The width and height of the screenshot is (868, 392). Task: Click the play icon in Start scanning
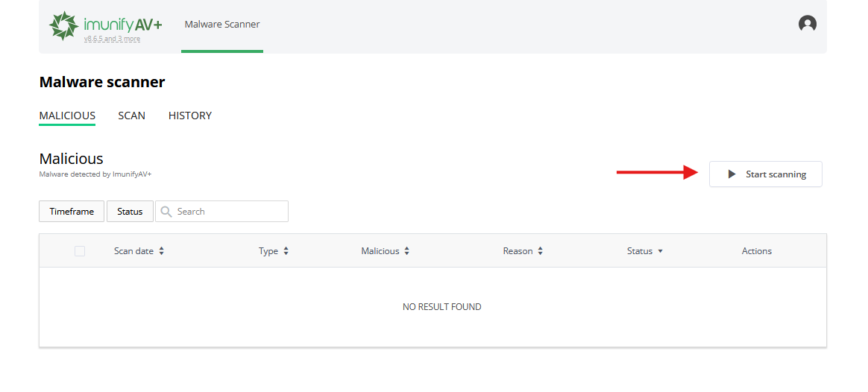(x=732, y=174)
